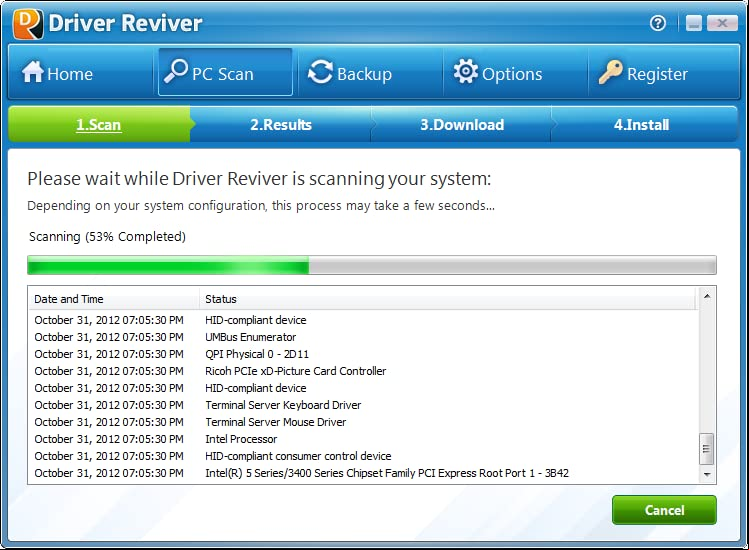This screenshot has width=749, height=550.
Task: Select the QPI Physical 0 - 2D11 row
Action: pyautogui.click(x=363, y=354)
